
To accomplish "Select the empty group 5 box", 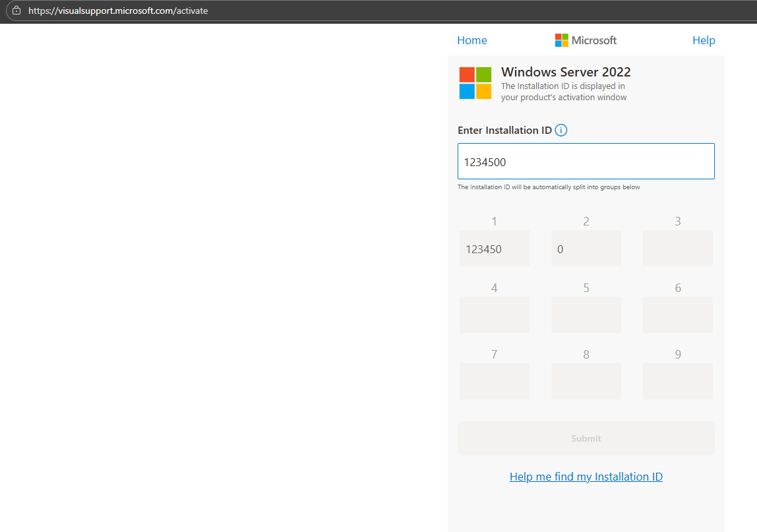I will (586, 314).
